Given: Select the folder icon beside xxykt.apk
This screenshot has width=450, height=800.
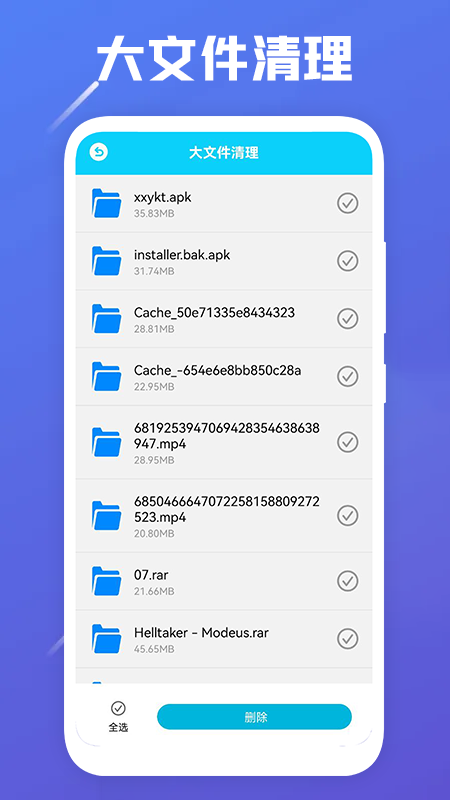Looking at the screenshot, I should (107, 203).
